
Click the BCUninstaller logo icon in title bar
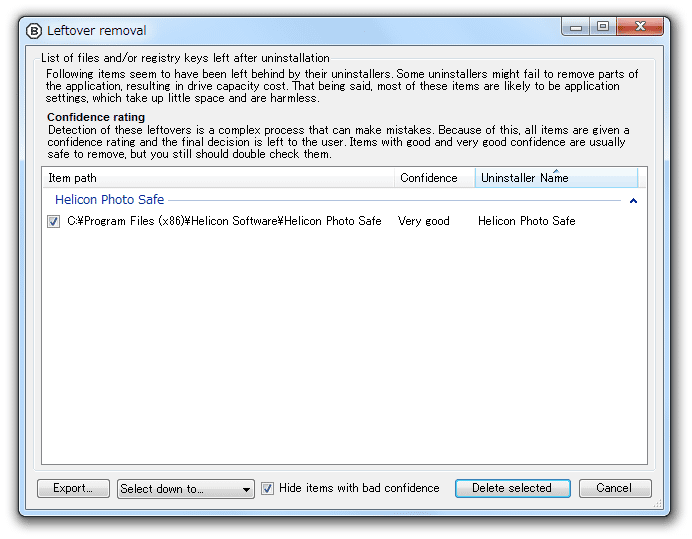(34, 31)
